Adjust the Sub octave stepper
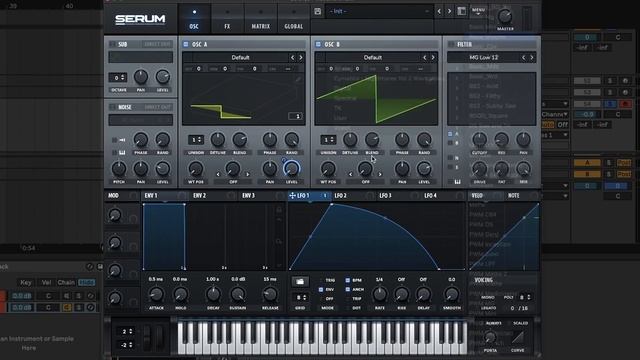The image size is (640, 360). tap(118, 77)
